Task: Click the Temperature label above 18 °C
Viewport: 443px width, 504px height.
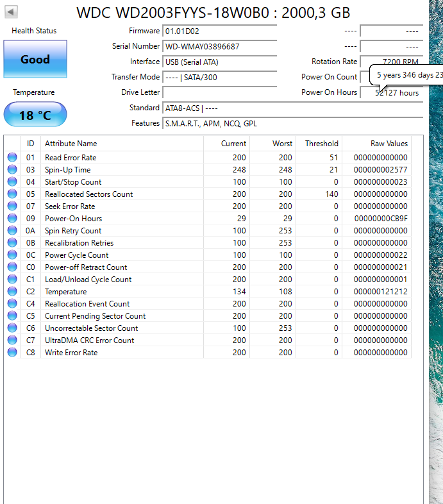Action: (34, 92)
